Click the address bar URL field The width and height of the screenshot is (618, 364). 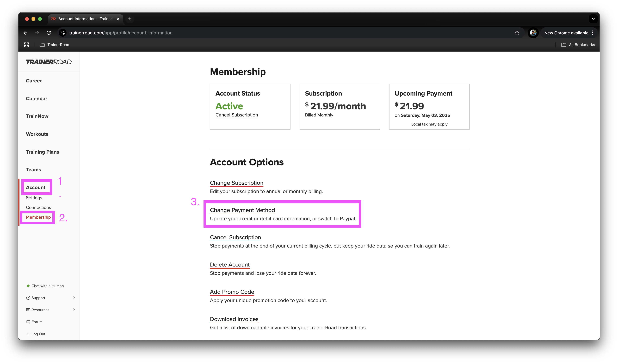(x=285, y=33)
